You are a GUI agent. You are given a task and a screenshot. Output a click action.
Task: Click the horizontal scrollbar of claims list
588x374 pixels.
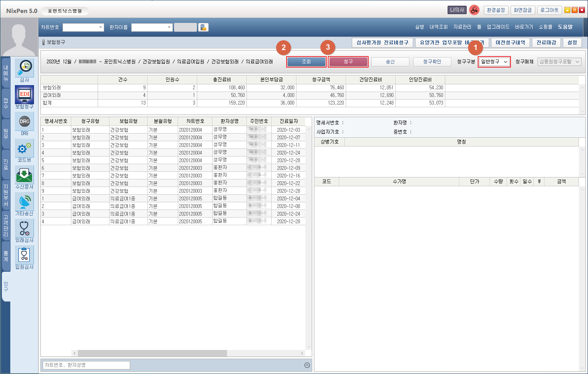(153, 353)
